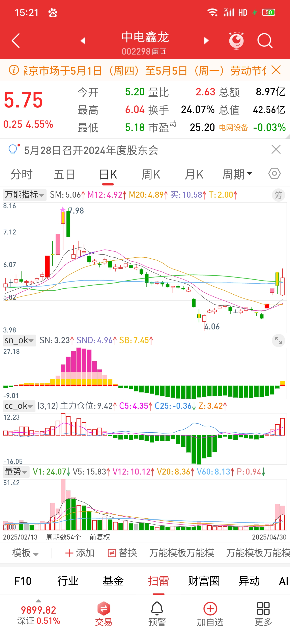The image size is (290, 644).
Task: Tap the pink star marker at 7.98 high
Action: tap(63, 209)
